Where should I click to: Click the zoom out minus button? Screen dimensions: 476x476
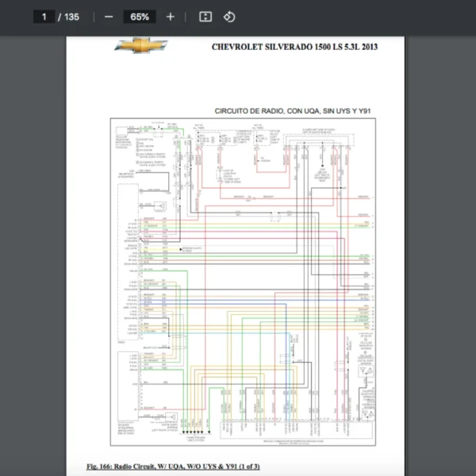pyautogui.click(x=109, y=17)
